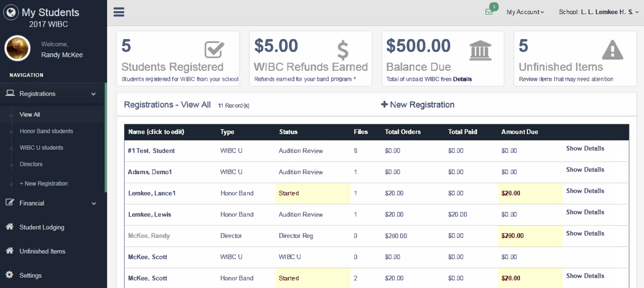Click the Name (click to edit) column header

(156, 132)
